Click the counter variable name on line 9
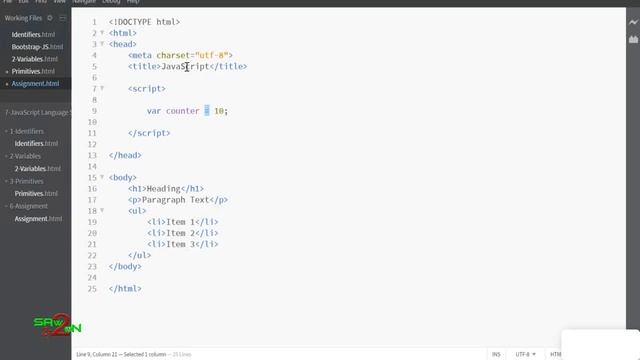This screenshot has height=360, width=640. 183,111
